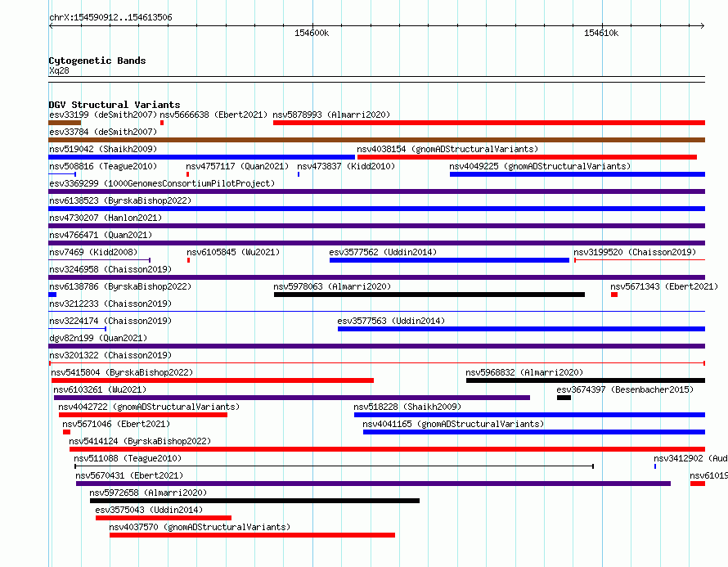Select the esv3674397 (Besenbacher2015) black block
The width and height of the screenshot is (728, 567).
click(x=564, y=398)
